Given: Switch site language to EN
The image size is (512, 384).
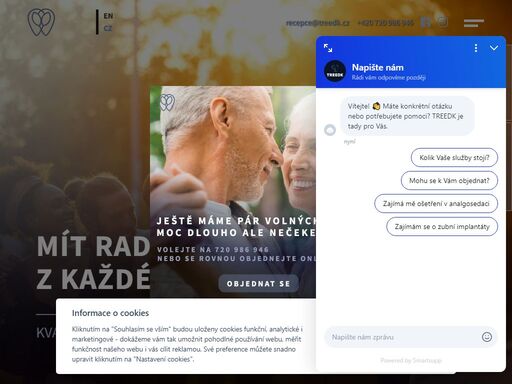Looking at the screenshot, I should point(108,16).
